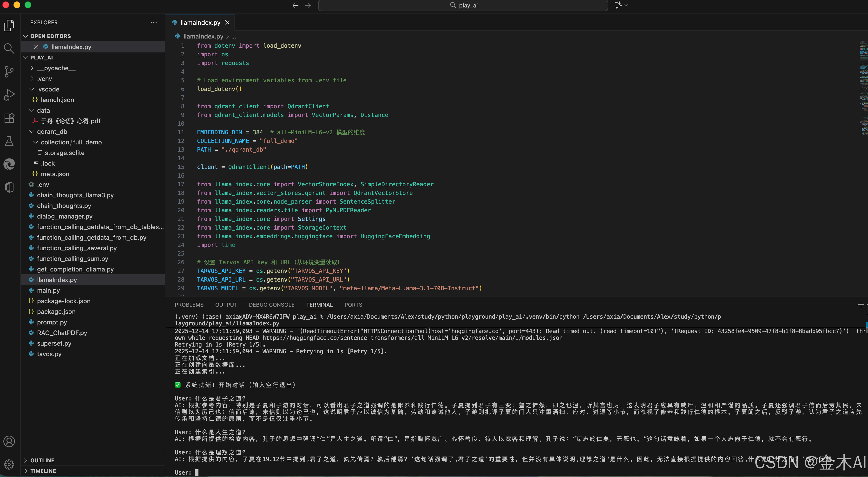The image size is (868, 477).
Task: Open the Extensions view
Action: tap(9, 118)
